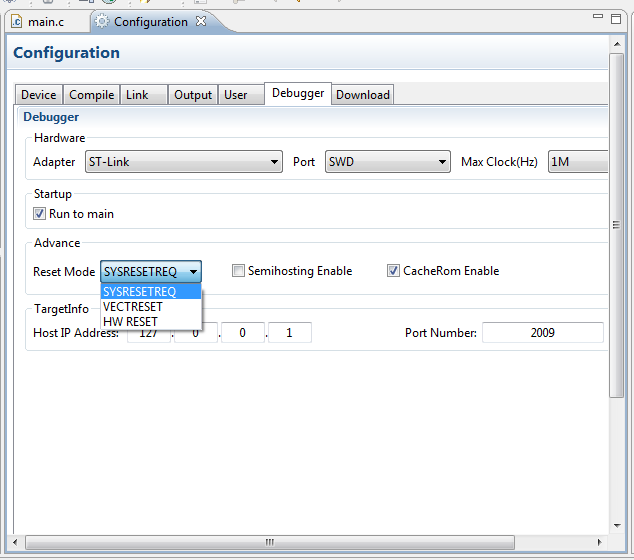This screenshot has width=634, height=560.
Task: Open the Link tab
Action: [x=144, y=95]
